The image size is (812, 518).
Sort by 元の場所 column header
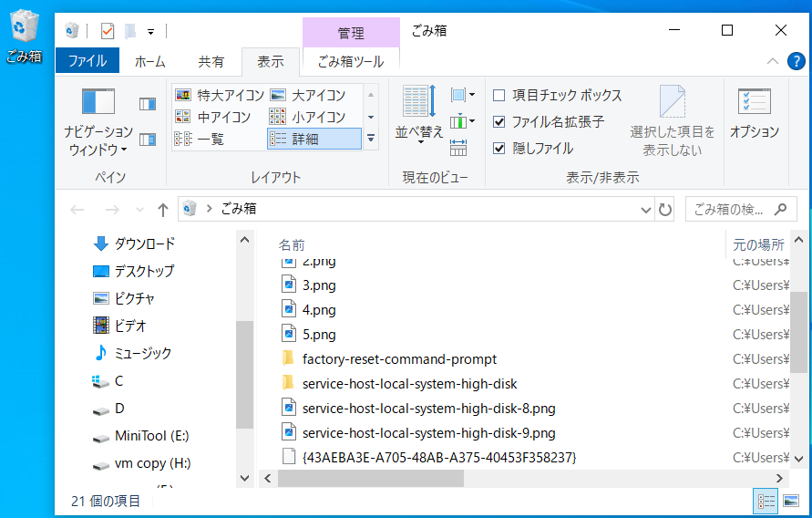pyautogui.click(x=758, y=245)
